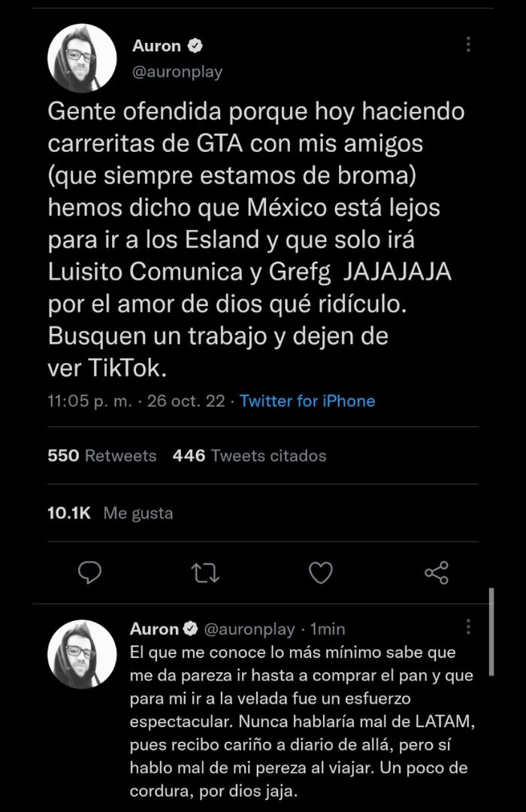Click Auron's avatar on the reply tweet

[82, 654]
